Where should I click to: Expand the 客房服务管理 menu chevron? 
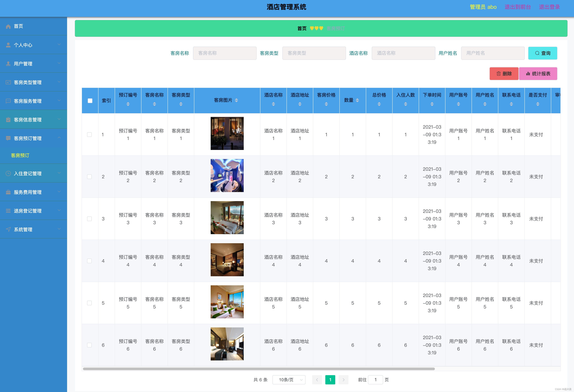59,100
